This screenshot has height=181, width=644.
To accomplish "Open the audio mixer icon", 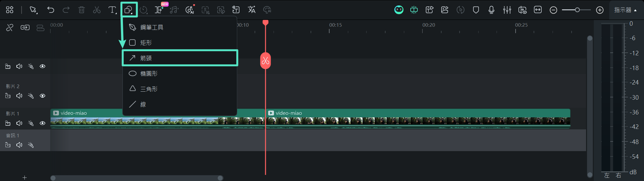I will point(507,10).
